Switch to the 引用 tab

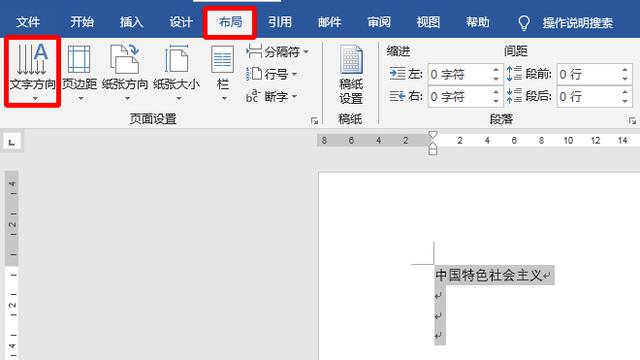click(x=280, y=22)
